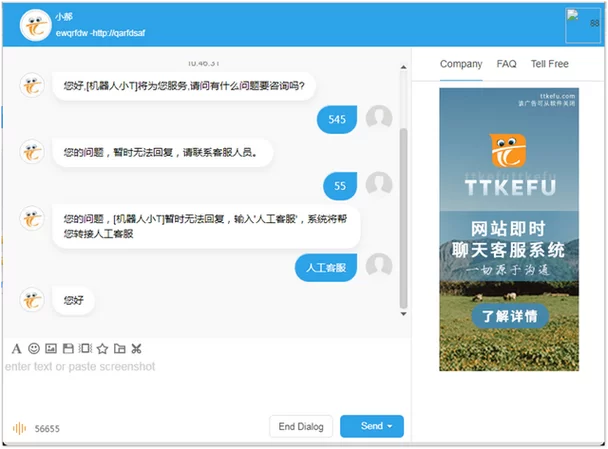Click the send file folder icon

pyautogui.click(x=119, y=349)
